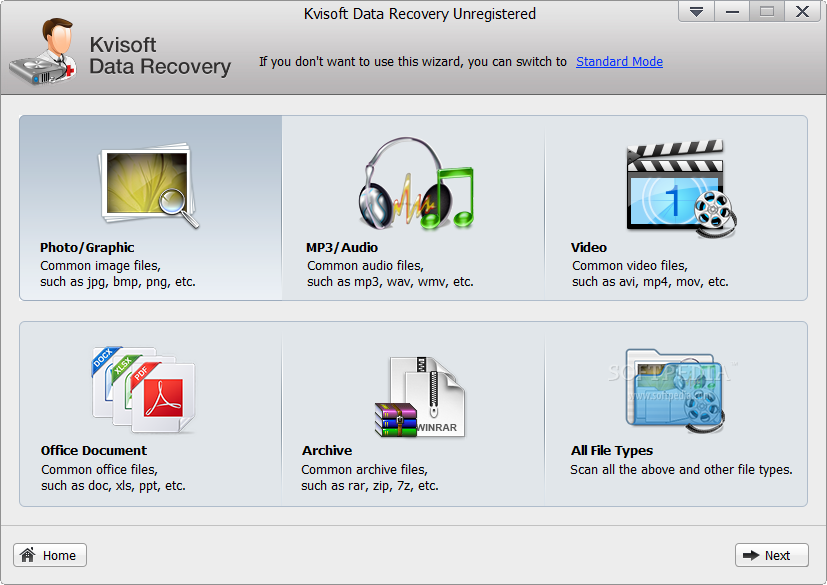The height and width of the screenshot is (585, 827).
Task: Click the Kvisoft doctor logo icon
Action: pos(43,52)
